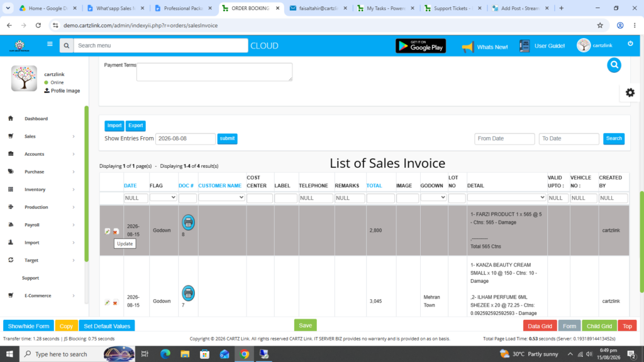Click Set Default Values button

click(107, 326)
